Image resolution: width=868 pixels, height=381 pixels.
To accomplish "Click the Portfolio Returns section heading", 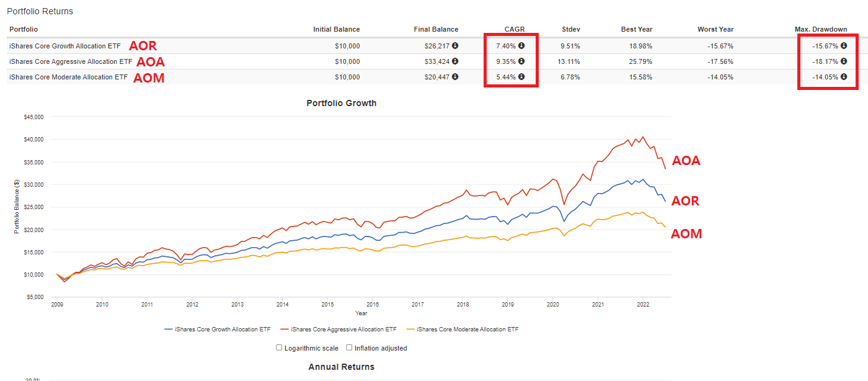I will 40,11.
